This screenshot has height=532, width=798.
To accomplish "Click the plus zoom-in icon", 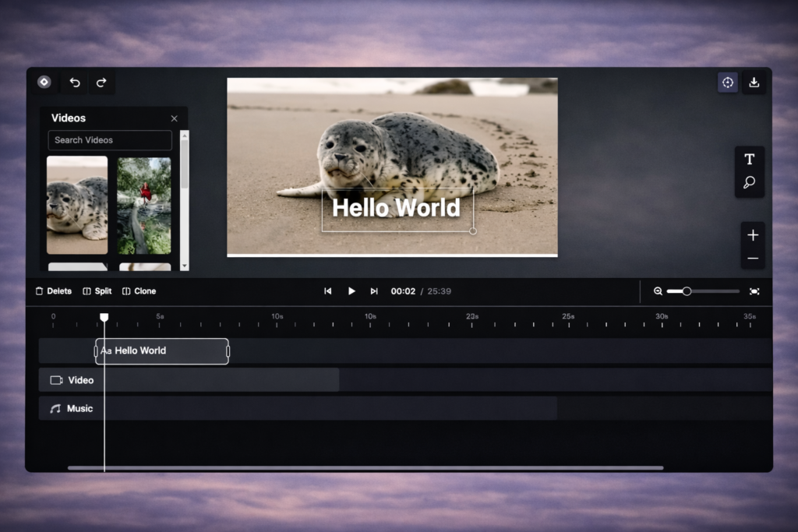I will 752,235.
